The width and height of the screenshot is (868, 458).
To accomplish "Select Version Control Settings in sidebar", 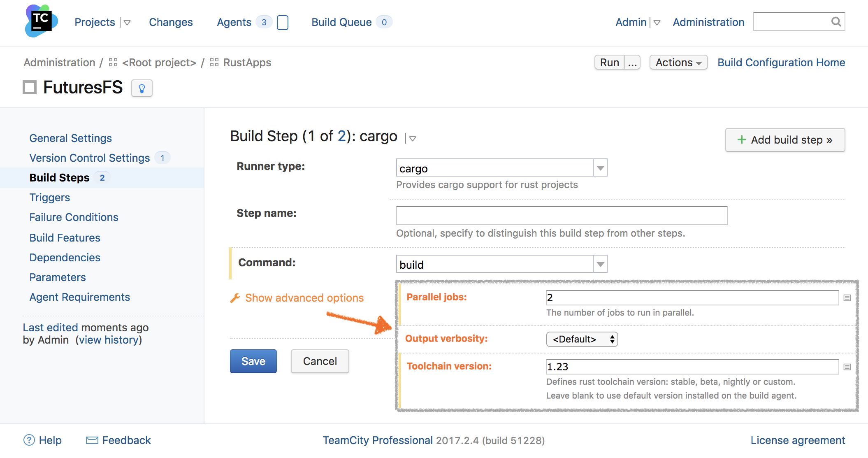I will click(90, 158).
